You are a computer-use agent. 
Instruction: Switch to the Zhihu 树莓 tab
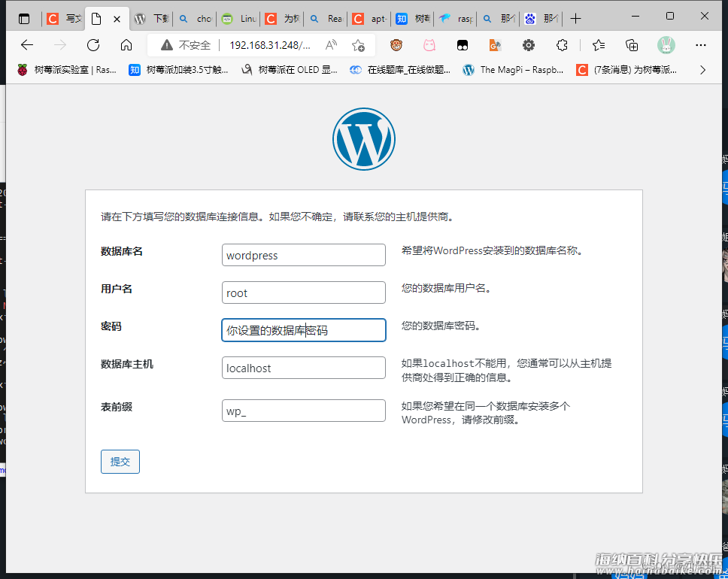[x=413, y=19]
